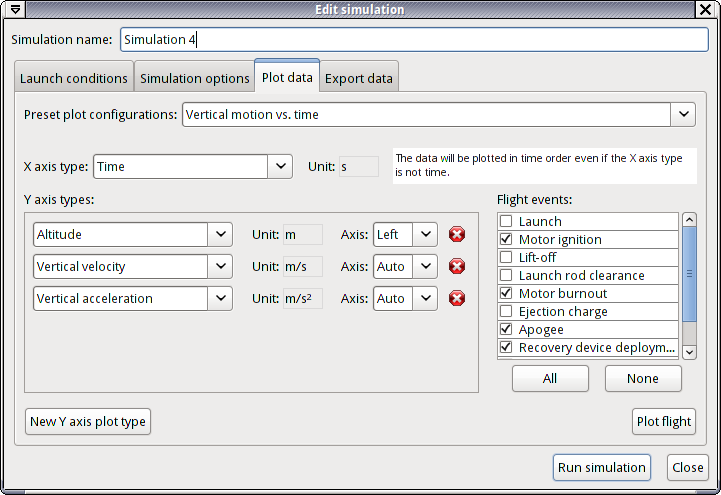
Task: Open the Export data tab
Action: (359, 78)
